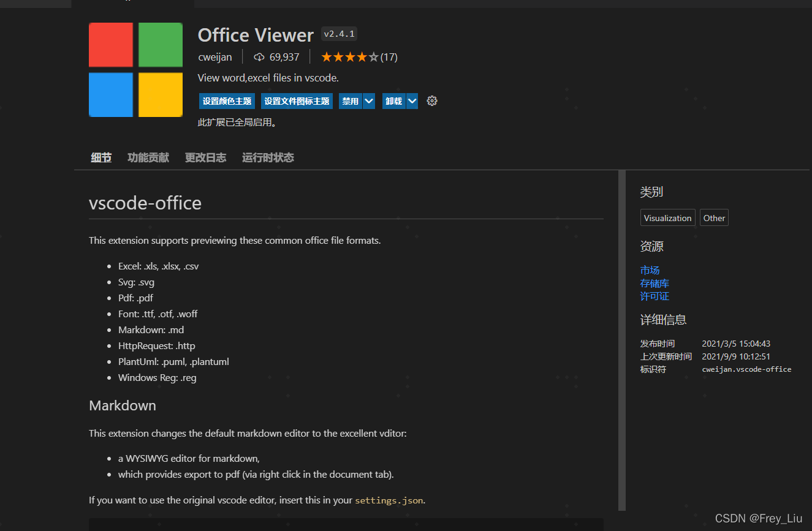Click the 此扩展已全局启用 status text
This screenshot has width=812, height=531.
tap(238, 122)
